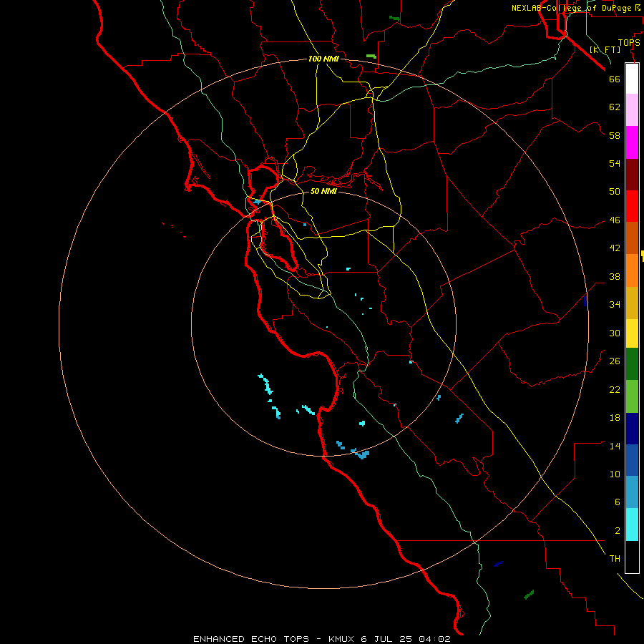Click the '58' legend label
Viewport: 644px width, 644px height.
coord(615,135)
